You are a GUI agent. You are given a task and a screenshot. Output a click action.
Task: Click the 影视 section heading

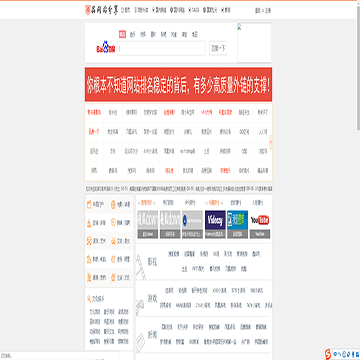152,262
